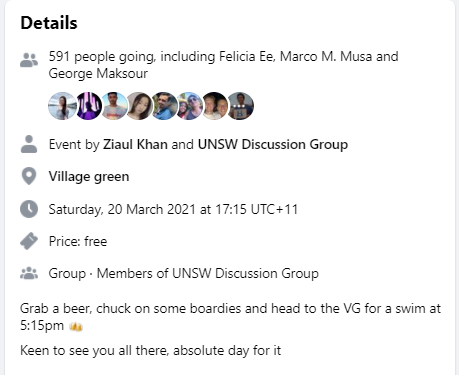Open the Village green location link
The width and height of the screenshot is (459, 375).
(89, 177)
